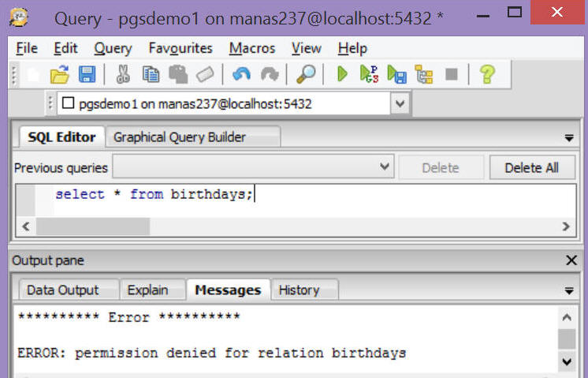The height and width of the screenshot is (378, 588).
Task: Open the Edit menu
Action: point(65,48)
